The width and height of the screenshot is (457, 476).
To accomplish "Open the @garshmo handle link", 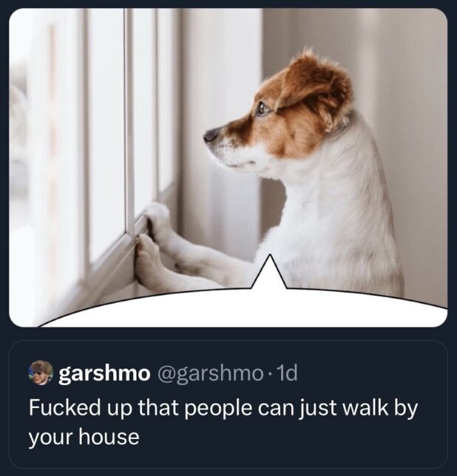I will click(210, 373).
